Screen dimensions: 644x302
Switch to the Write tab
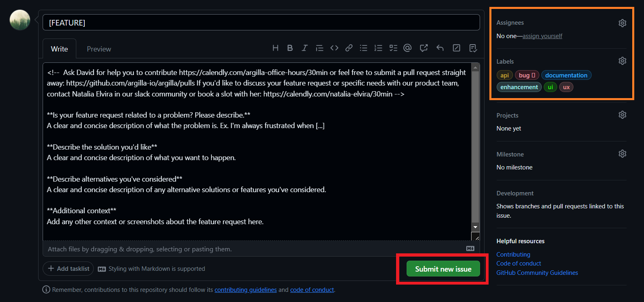point(59,49)
